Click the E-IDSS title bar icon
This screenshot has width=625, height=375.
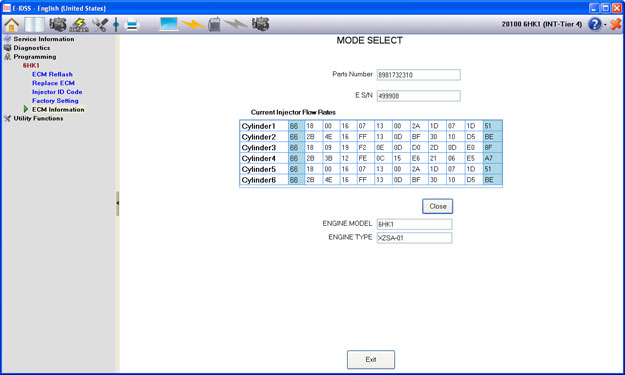click(7, 8)
